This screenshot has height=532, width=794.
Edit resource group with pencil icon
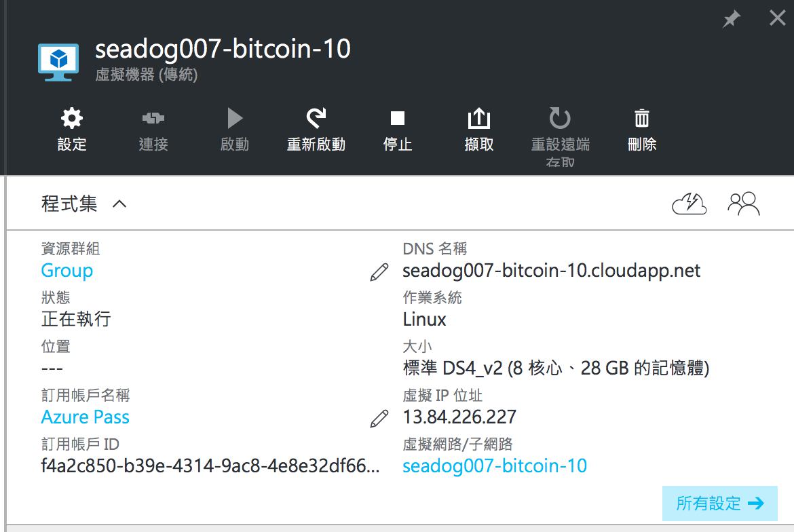(379, 272)
